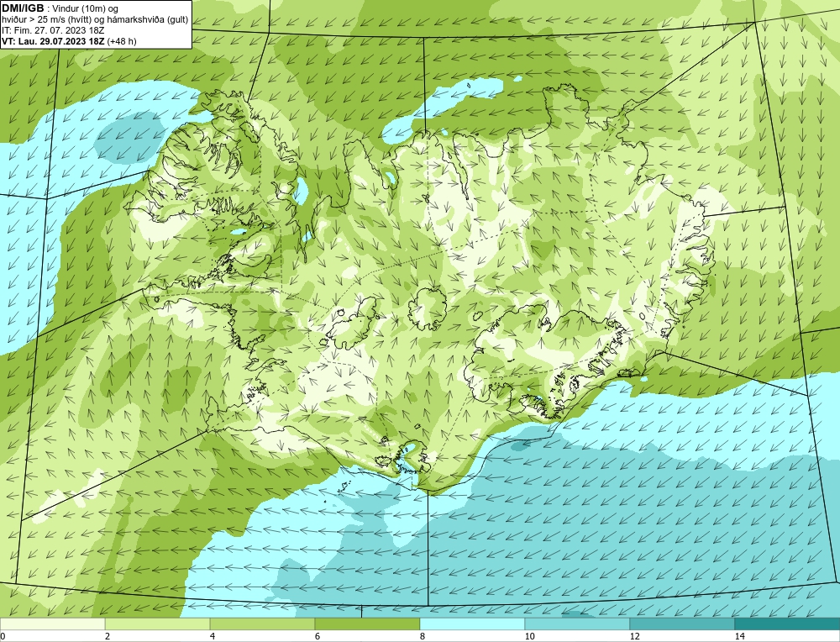The height and width of the screenshot is (642, 840).
Task: Click the legend scale label 14
Action: pyautogui.click(x=740, y=636)
